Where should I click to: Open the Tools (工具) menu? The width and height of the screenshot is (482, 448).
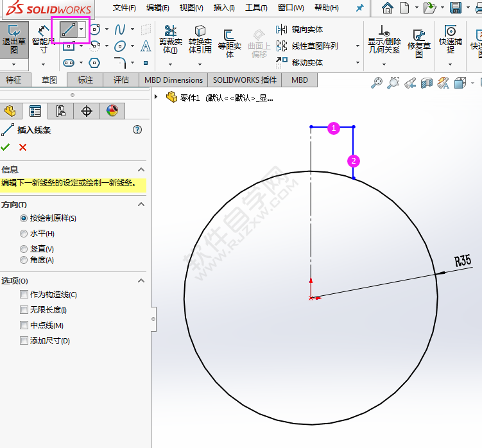coord(256,8)
